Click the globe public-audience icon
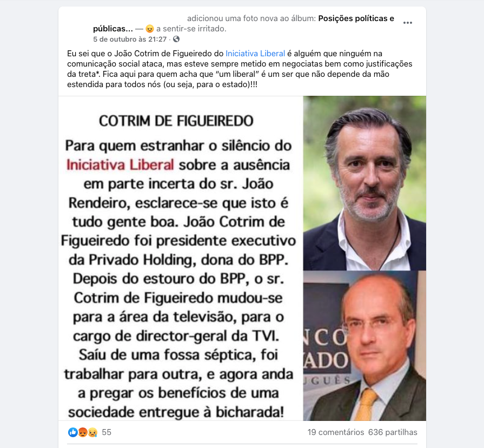 point(176,39)
